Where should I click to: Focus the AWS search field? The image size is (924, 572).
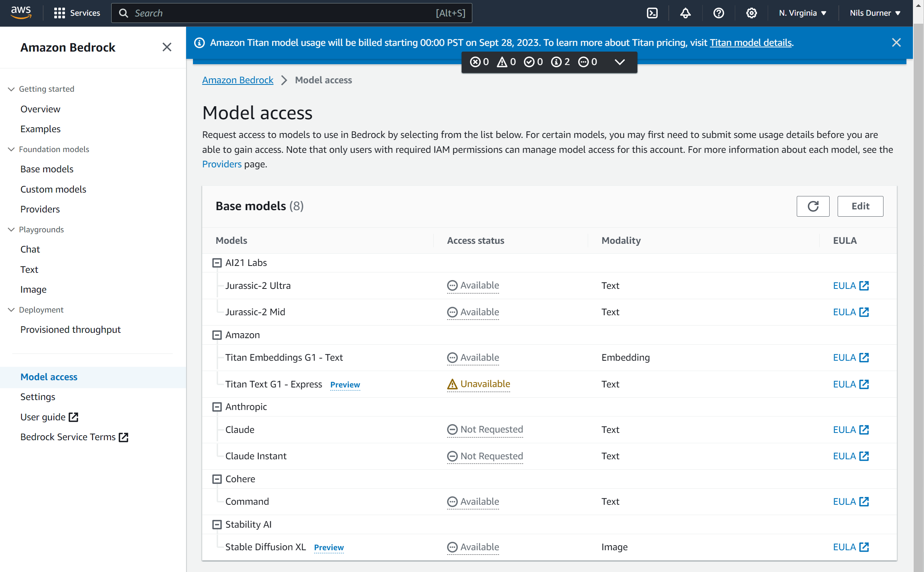click(x=292, y=13)
